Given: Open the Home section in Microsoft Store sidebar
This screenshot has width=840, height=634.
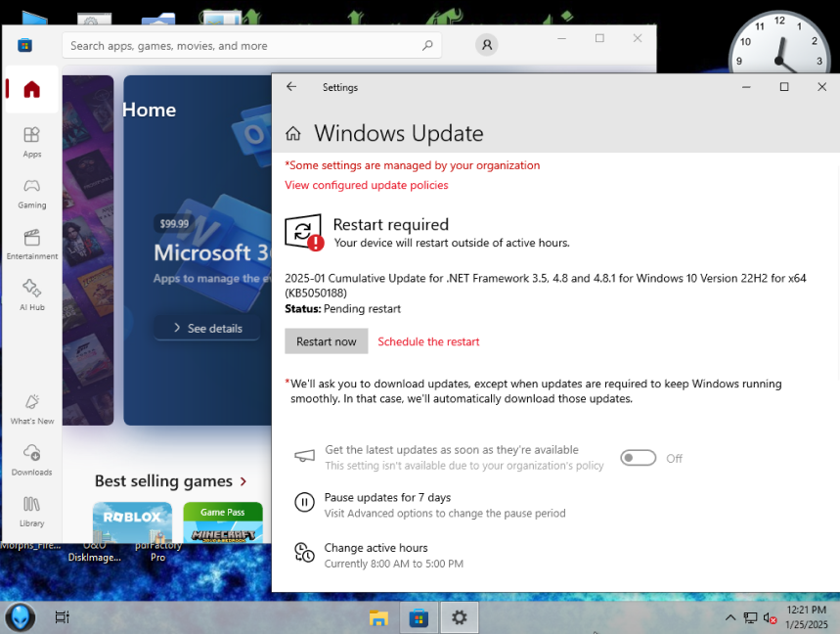Looking at the screenshot, I should 31,89.
